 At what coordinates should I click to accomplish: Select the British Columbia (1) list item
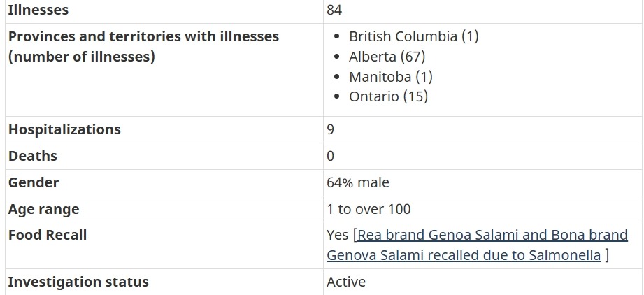pyautogui.click(x=413, y=36)
